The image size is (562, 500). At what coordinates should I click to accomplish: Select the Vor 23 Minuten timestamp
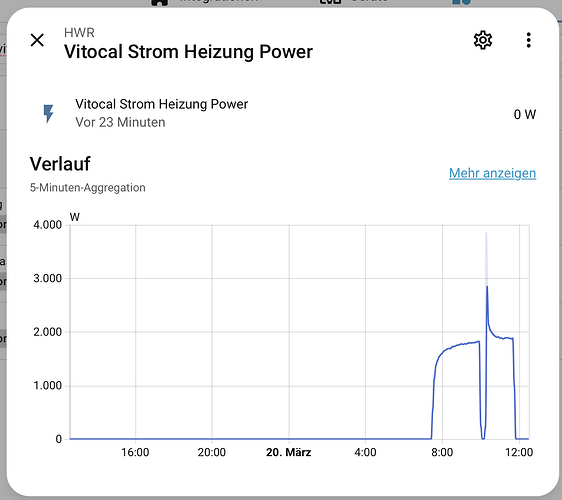tap(120, 122)
